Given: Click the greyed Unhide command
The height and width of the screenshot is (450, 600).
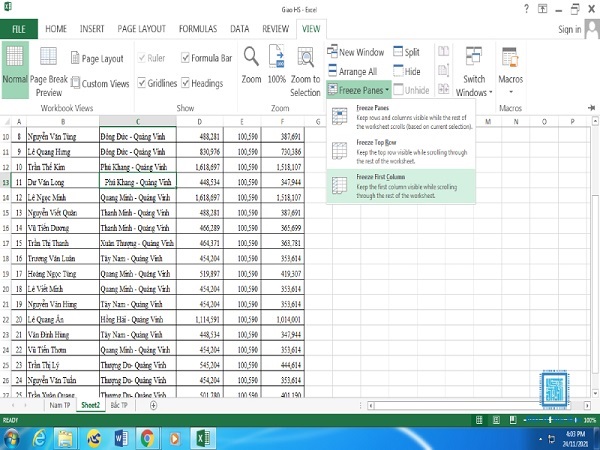Looking at the screenshot, I should point(411,90).
